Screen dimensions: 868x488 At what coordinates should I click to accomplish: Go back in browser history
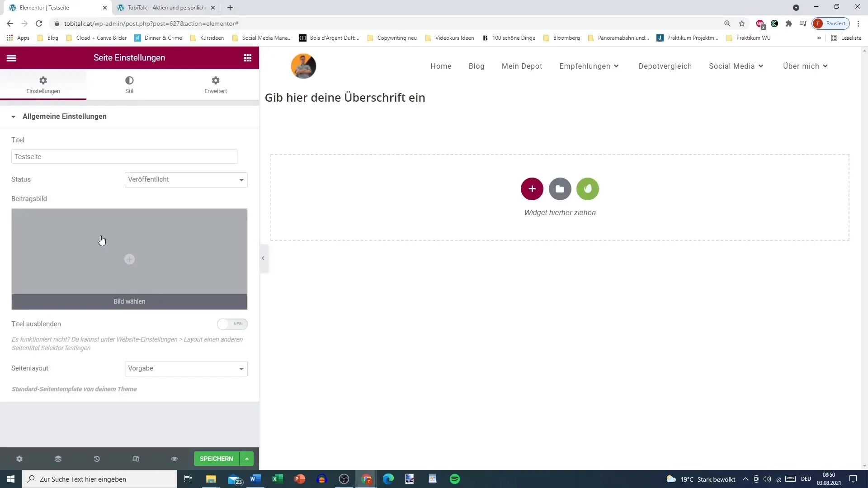(10, 23)
